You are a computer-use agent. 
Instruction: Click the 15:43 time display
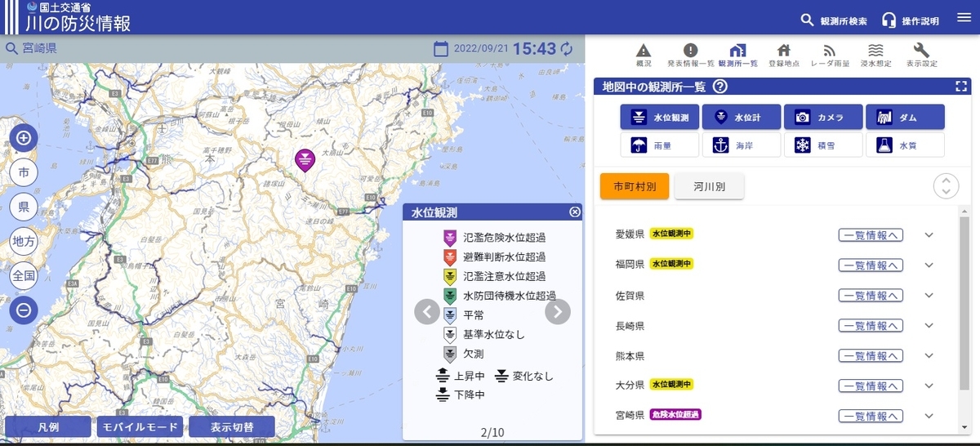[x=534, y=49]
